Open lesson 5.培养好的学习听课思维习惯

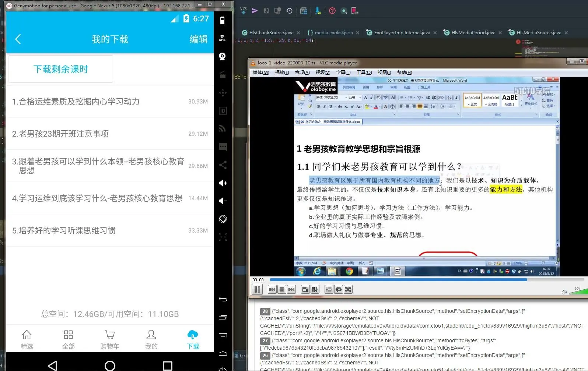pos(110,230)
